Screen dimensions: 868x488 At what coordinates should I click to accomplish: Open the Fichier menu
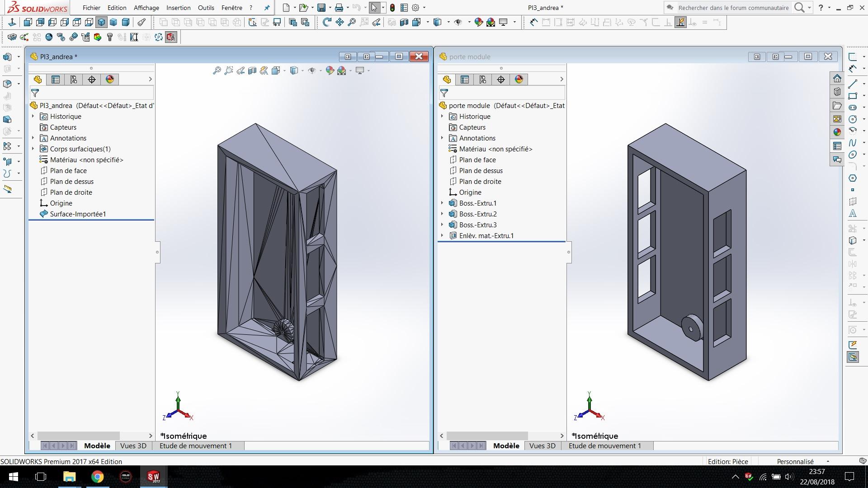91,8
